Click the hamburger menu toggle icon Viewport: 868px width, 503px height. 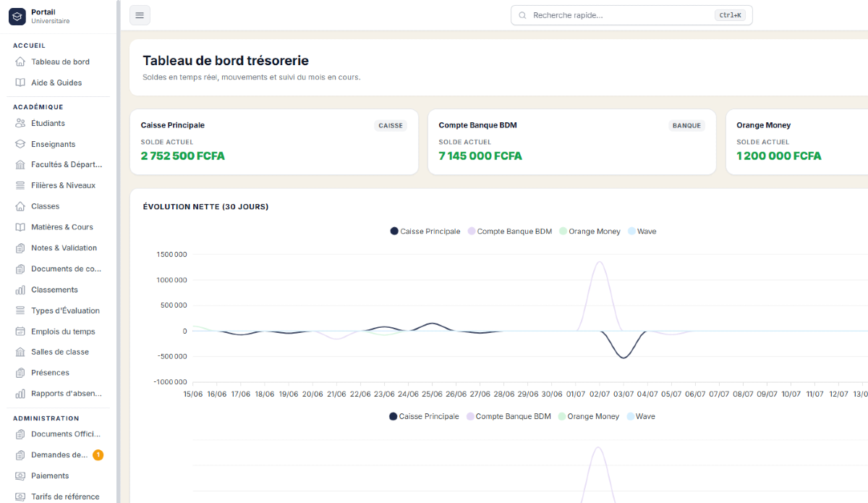140,15
